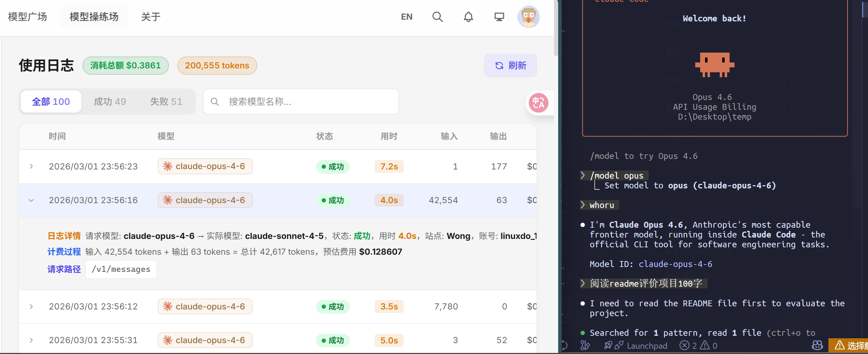Click the magnifier icon inside model search box
Viewport: 868px width, 354px height.
214,102
